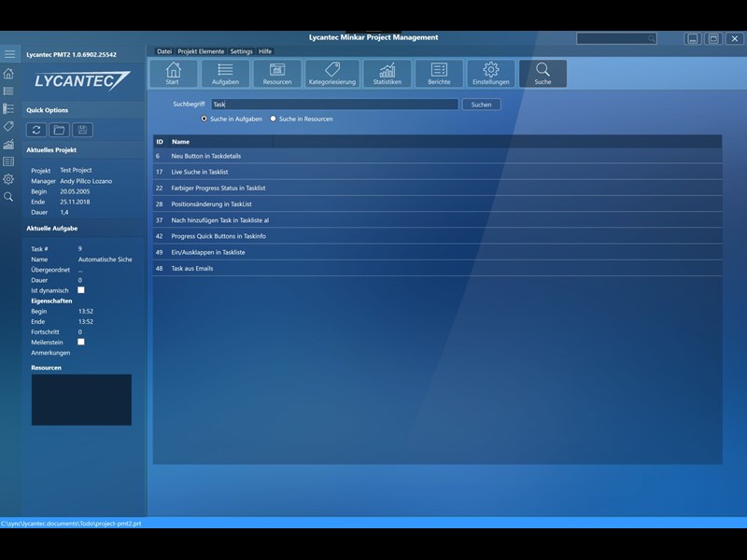This screenshot has width=747, height=560.
Task: Select the Suche toolbar button
Action: coord(543,74)
